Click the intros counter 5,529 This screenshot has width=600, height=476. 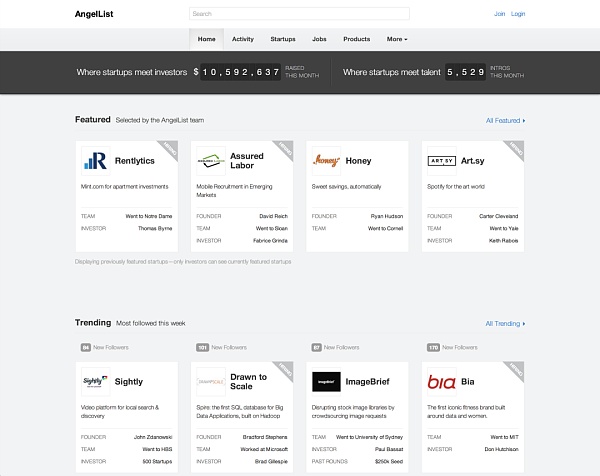pyautogui.click(x=465, y=72)
